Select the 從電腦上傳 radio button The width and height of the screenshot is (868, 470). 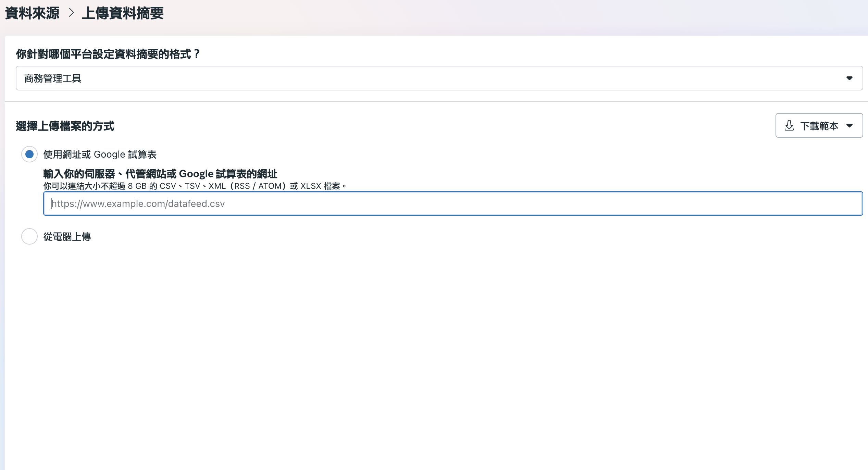tap(29, 236)
